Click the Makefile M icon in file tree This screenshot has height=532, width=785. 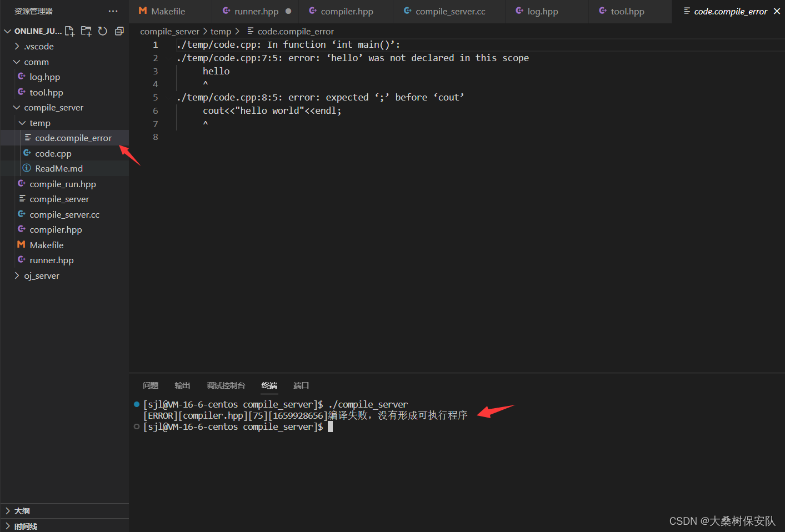21,244
